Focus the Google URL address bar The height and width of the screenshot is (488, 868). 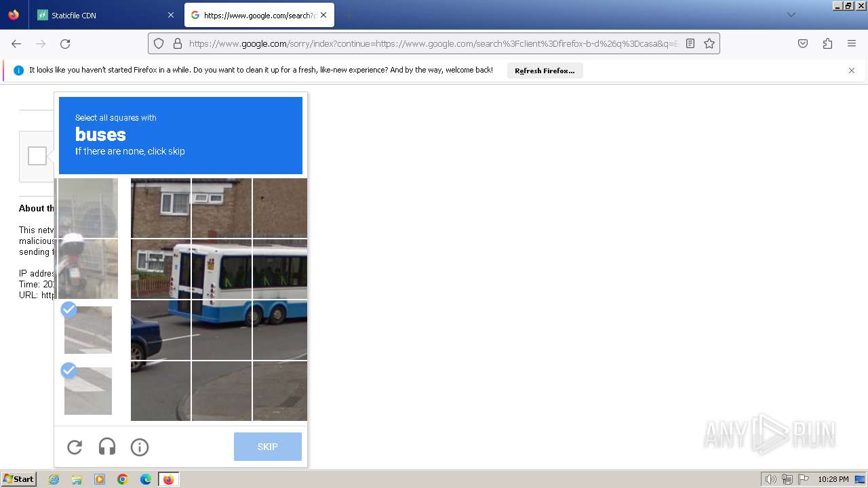(x=433, y=43)
